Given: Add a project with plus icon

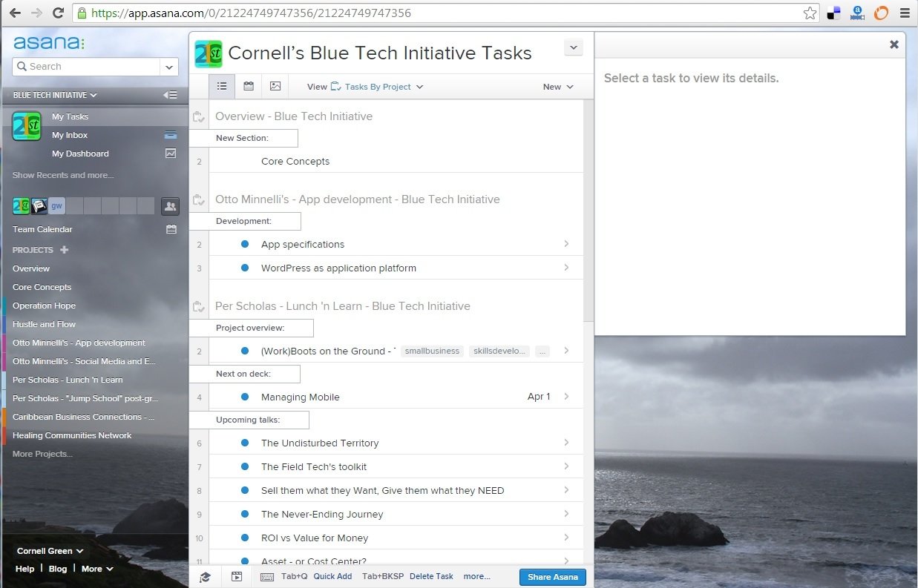Looking at the screenshot, I should click(64, 250).
